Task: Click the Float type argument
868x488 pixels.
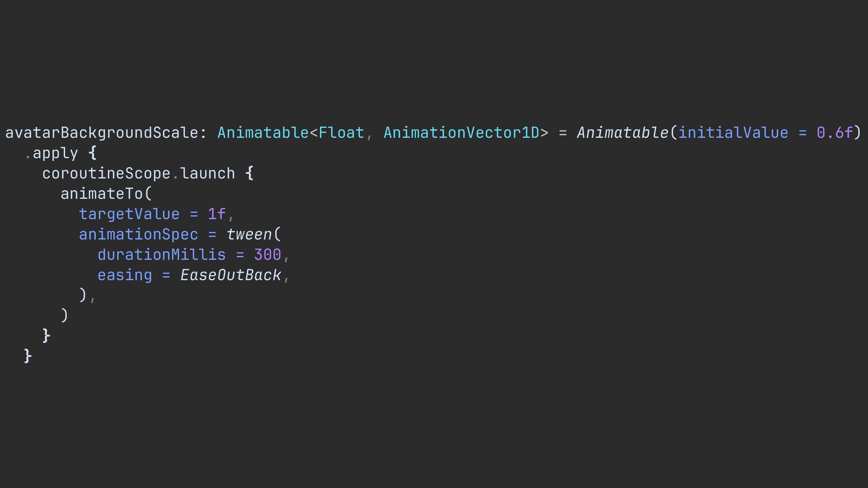Action: click(341, 133)
